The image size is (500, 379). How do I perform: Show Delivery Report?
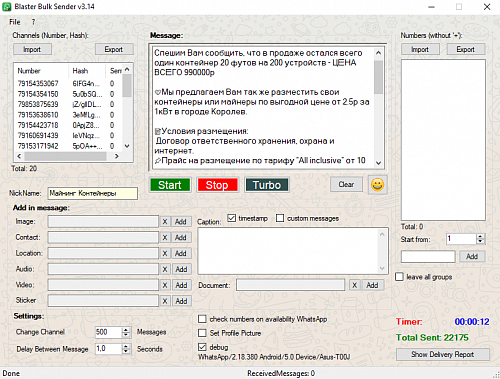(443, 354)
